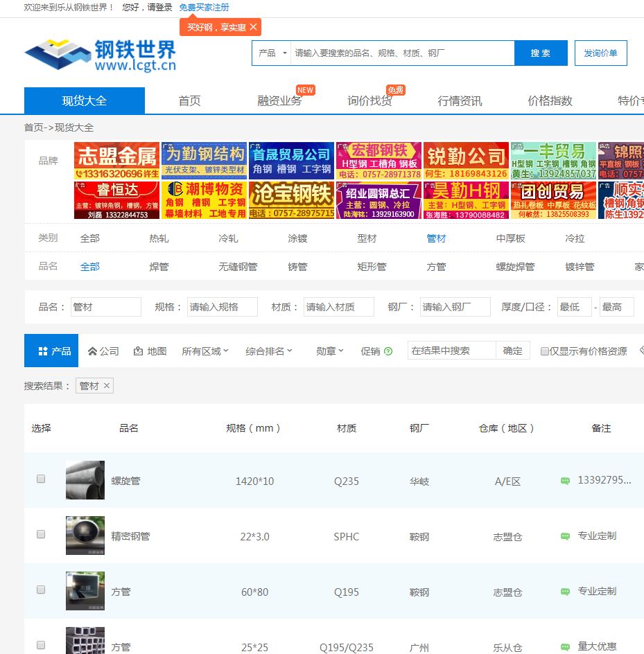Viewport: 644px width, 654px height.
Task: Click the blue 搜索 button
Action: (x=541, y=53)
